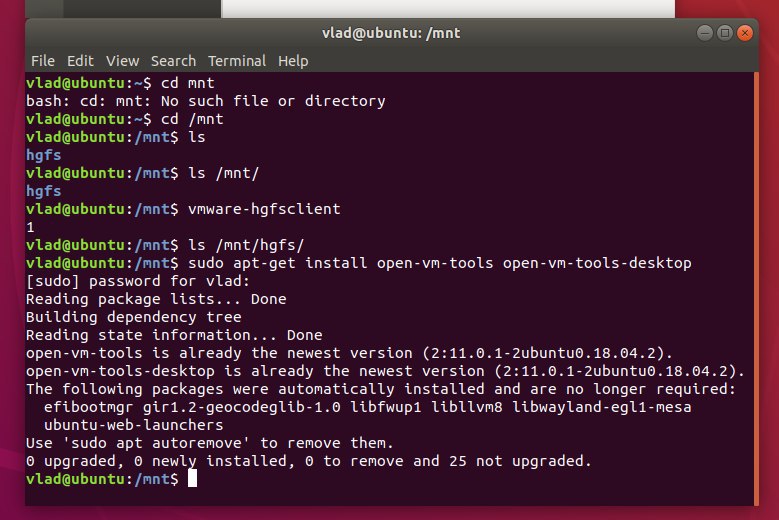Click the 'libwayland-egl1-mesa' package name
Image resolution: width=779 pixels, height=520 pixels.
(602, 407)
